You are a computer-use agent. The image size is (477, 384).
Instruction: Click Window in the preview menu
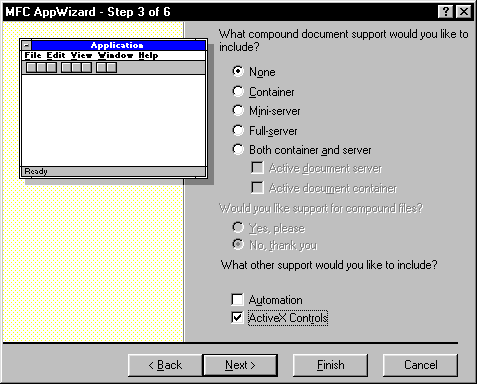115,55
